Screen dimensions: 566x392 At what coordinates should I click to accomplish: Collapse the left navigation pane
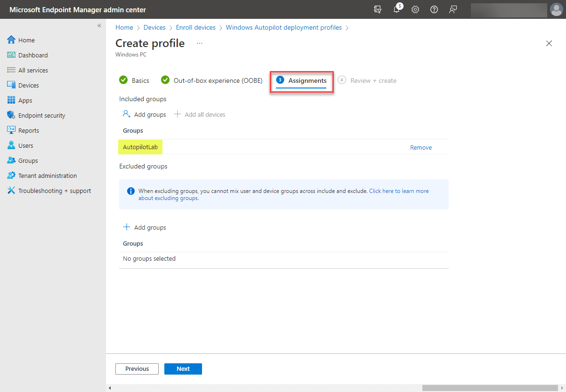tap(99, 25)
